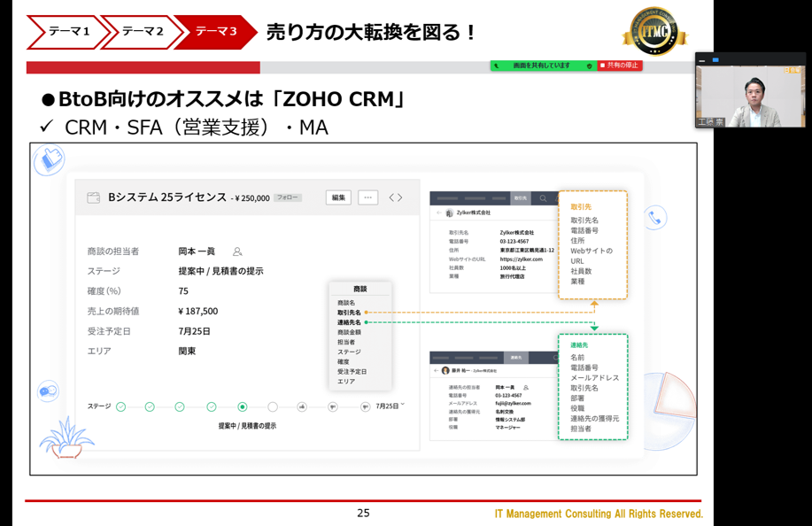
Task: Click 連絡先の獲得元 in the green 連絡先 box
Action: click(594, 418)
